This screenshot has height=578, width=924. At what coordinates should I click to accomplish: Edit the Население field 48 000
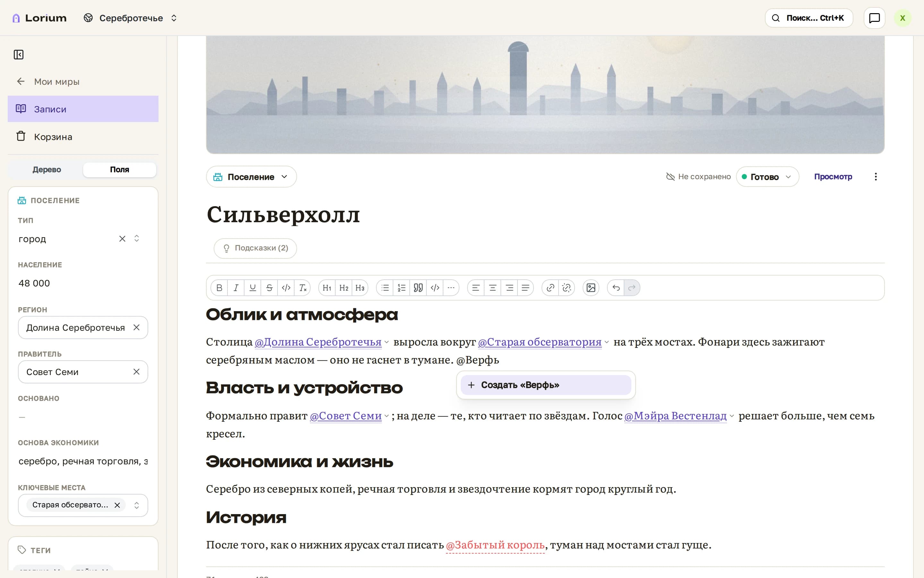[x=83, y=283]
